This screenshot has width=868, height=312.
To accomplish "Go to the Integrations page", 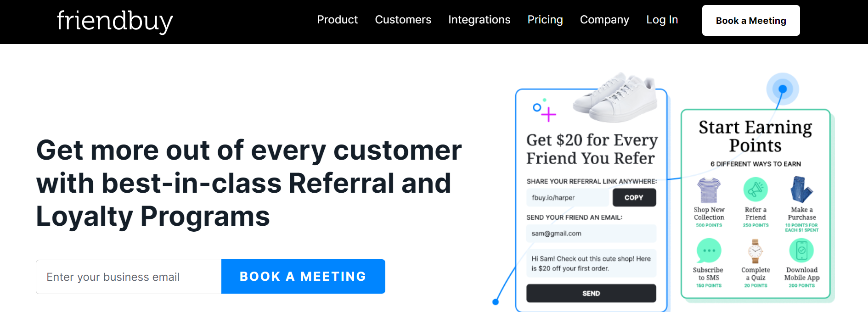I will pos(479,20).
